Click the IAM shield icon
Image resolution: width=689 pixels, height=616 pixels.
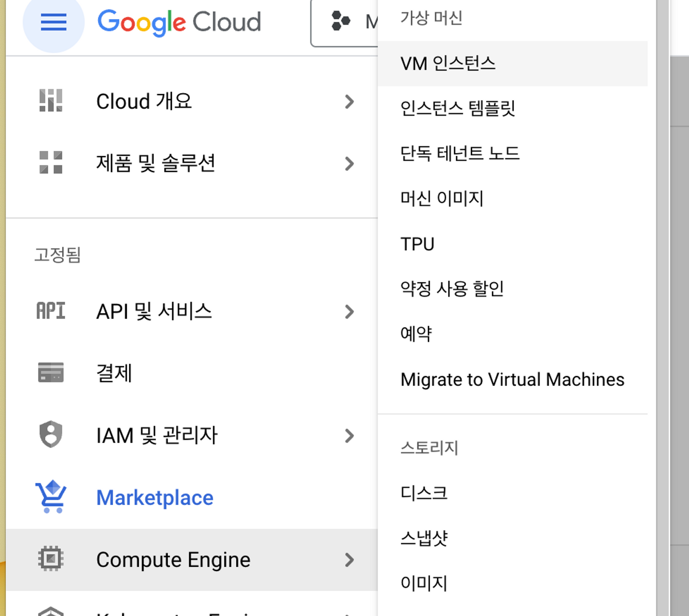coord(51,434)
